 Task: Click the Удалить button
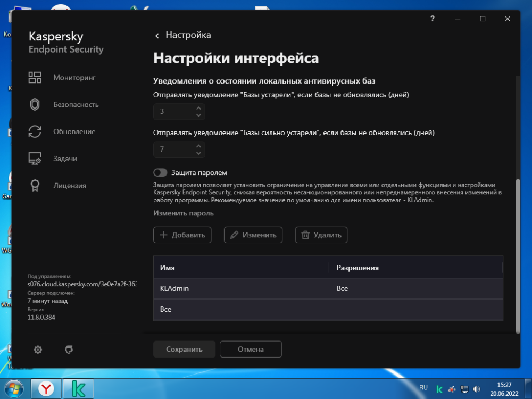tap(321, 235)
